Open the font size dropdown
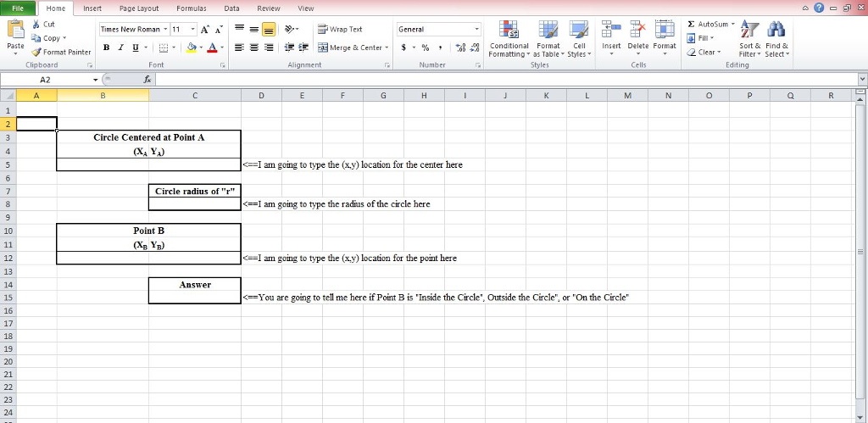This screenshot has height=423, width=868. coord(192,30)
